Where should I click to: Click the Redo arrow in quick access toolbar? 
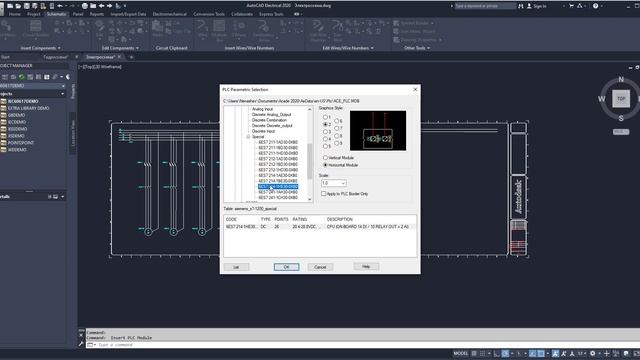(x=72, y=6)
